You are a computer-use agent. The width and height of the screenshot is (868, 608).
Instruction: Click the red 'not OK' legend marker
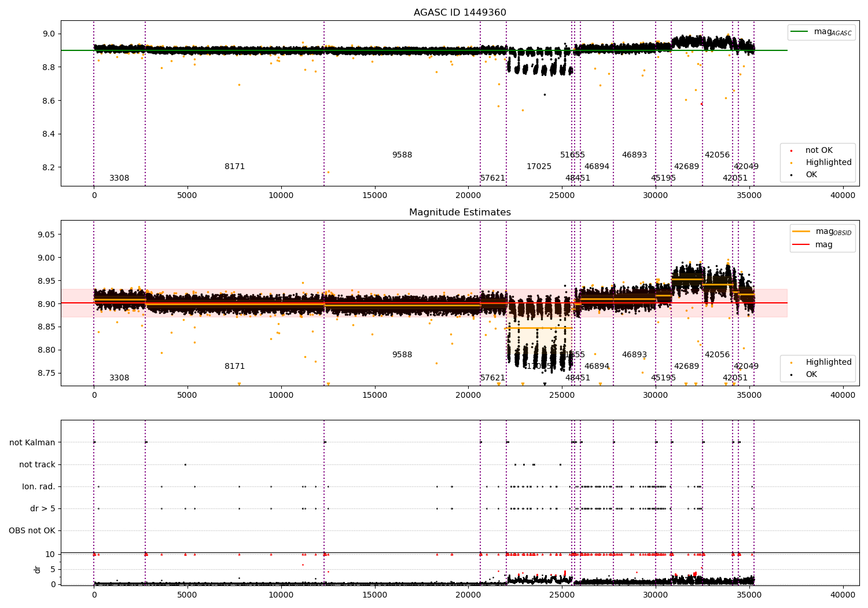(x=791, y=151)
